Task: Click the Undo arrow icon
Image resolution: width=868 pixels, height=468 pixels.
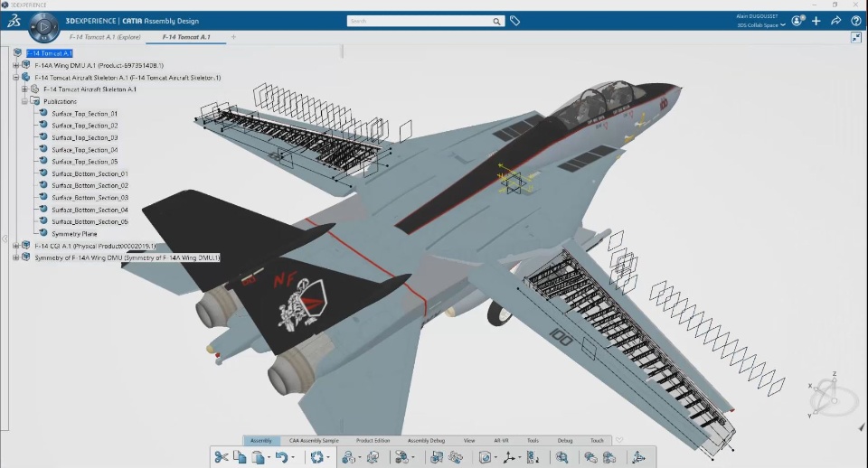Action: tap(282, 457)
